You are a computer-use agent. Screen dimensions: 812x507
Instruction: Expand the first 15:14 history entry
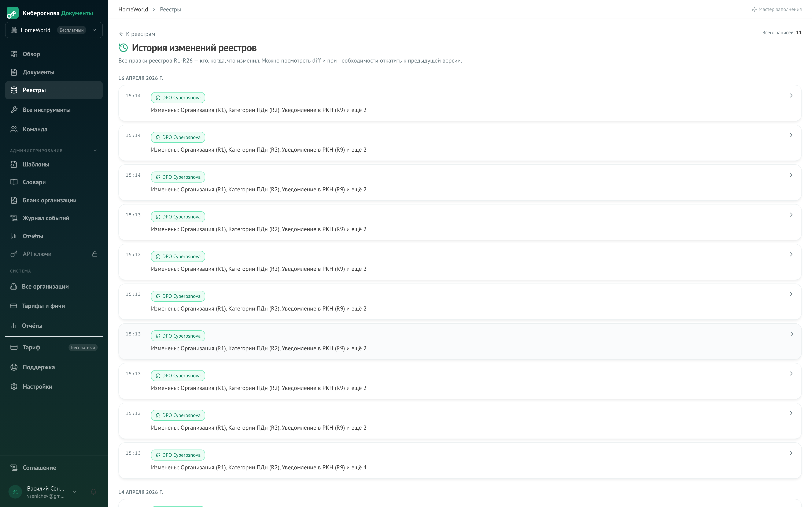[791, 96]
